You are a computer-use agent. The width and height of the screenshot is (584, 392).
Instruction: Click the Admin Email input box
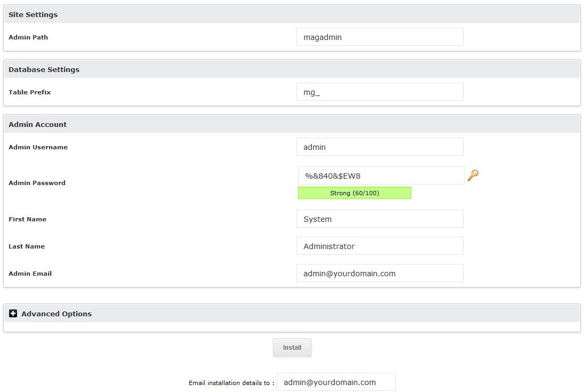click(x=379, y=273)
